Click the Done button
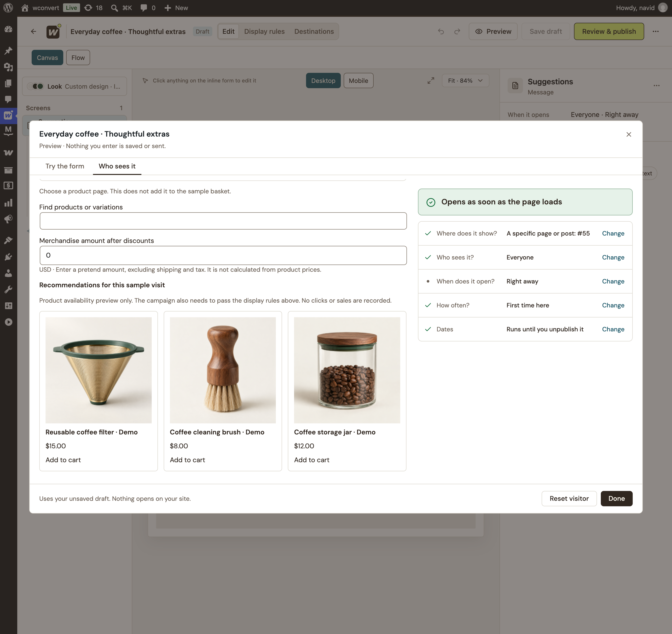Screen dimensions: 672x634 [616, 498]
